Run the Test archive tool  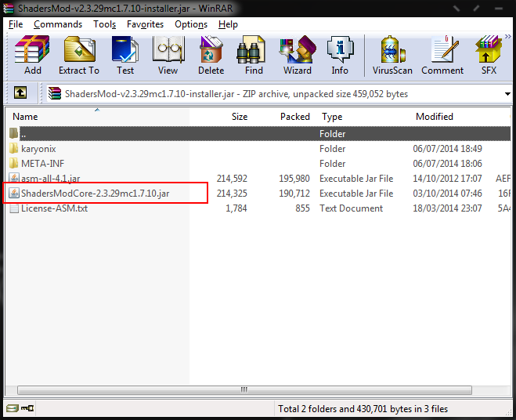pyautogui.click(x=125, y=55)
